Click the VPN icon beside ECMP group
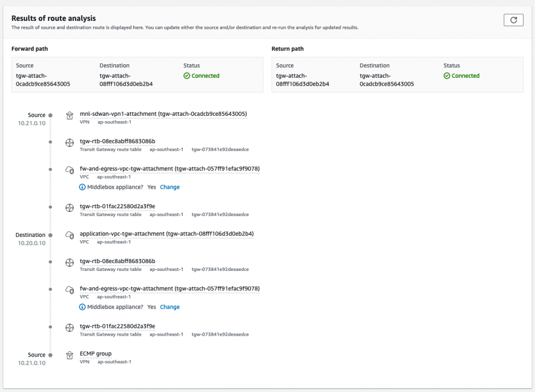535x392 pixels. point(69,355)
